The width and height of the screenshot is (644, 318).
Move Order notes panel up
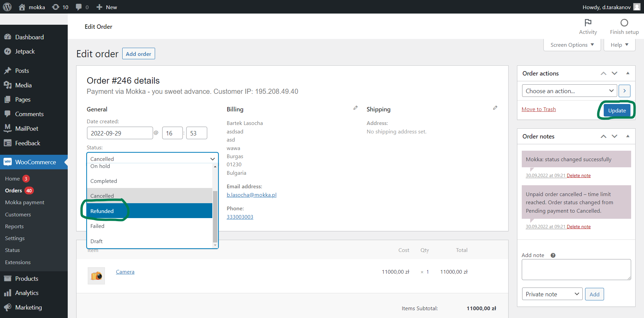[603, 136]
